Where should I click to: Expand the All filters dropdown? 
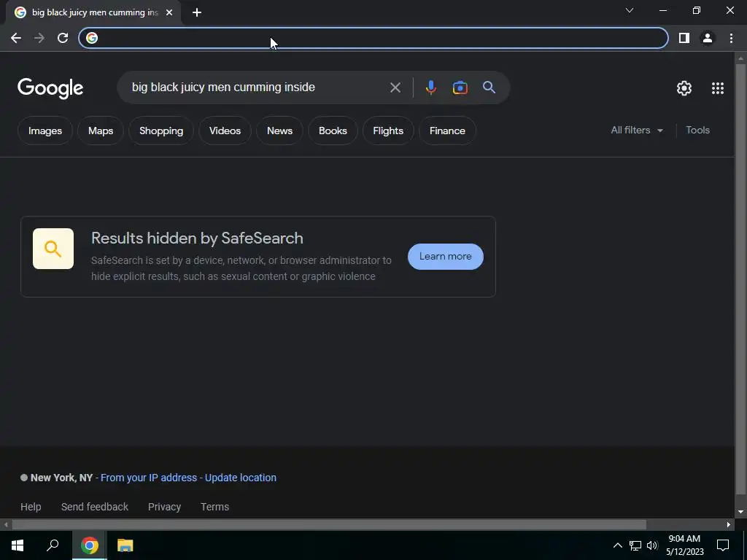[x=637, y=130]
